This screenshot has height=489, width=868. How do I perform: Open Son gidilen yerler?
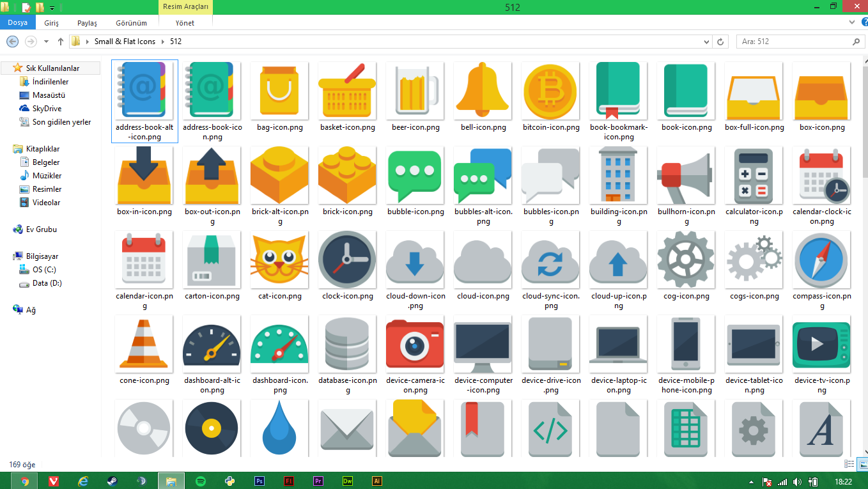tap(61, 122)
